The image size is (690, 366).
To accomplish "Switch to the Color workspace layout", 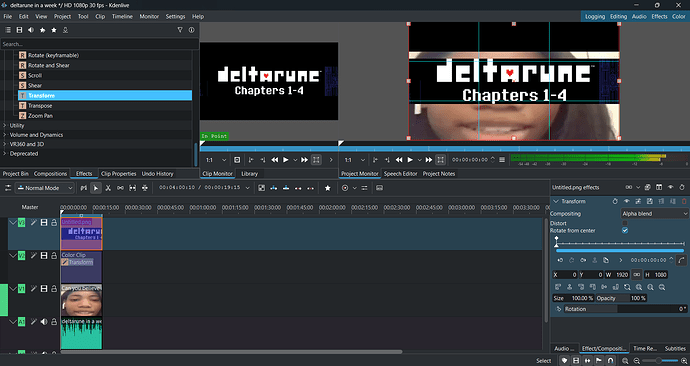I will 679,16.
